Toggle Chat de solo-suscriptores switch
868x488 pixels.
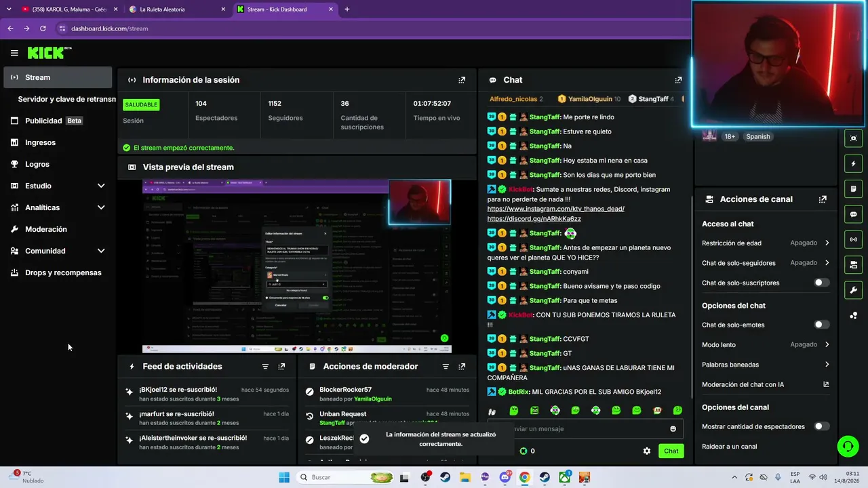coord(821,283)
